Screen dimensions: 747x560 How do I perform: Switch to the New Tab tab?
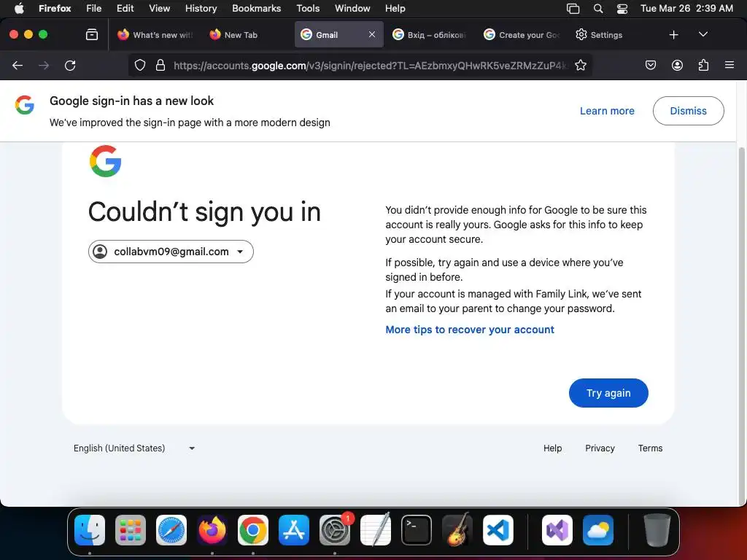(248, 35)
